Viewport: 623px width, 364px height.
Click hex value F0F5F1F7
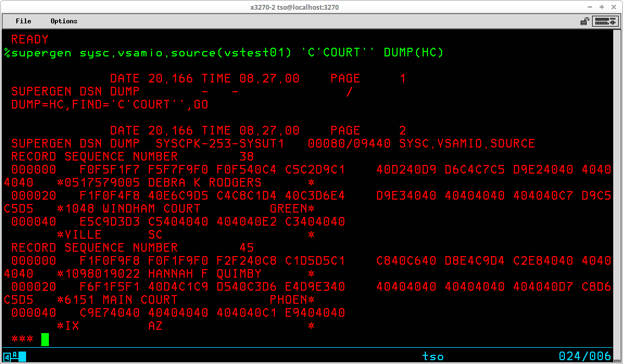click(110, 169)
